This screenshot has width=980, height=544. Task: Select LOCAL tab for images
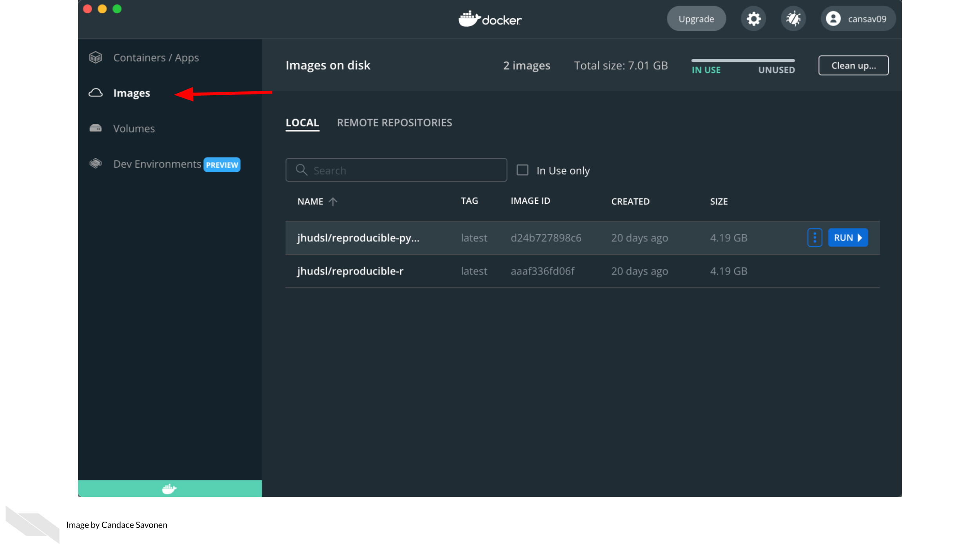click(302, 123)
